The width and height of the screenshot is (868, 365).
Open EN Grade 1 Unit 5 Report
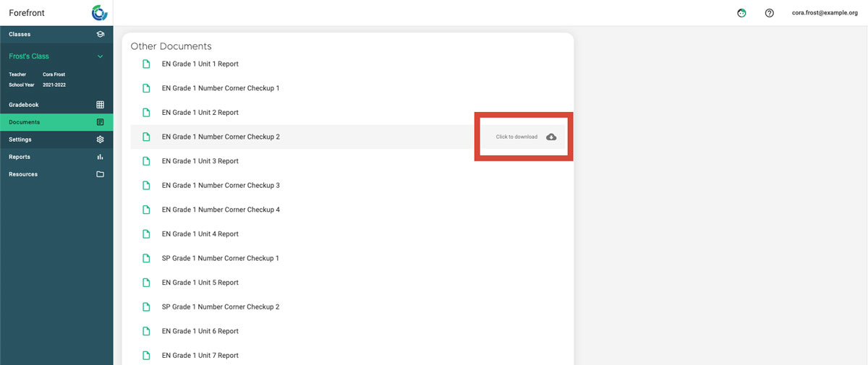pyautogui.click(x=200, y=283)
